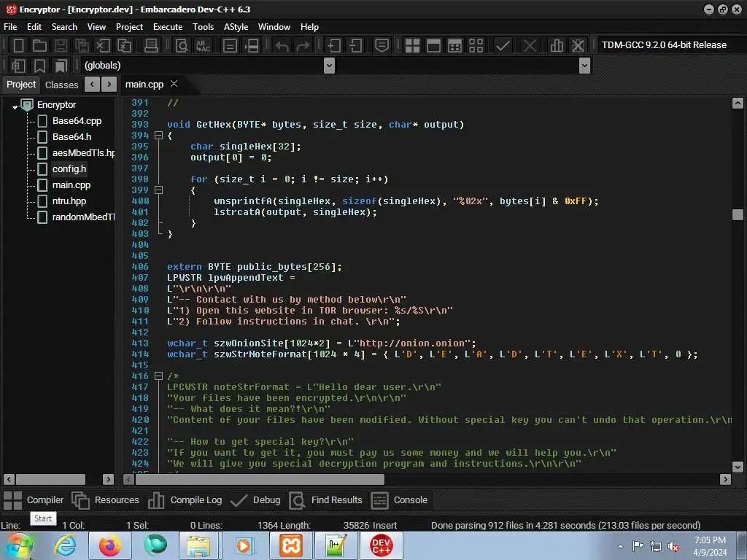Click the Replace AB-AC toolbar icon
The height and width of the screenshot is (560, 747).
(203, 46)
